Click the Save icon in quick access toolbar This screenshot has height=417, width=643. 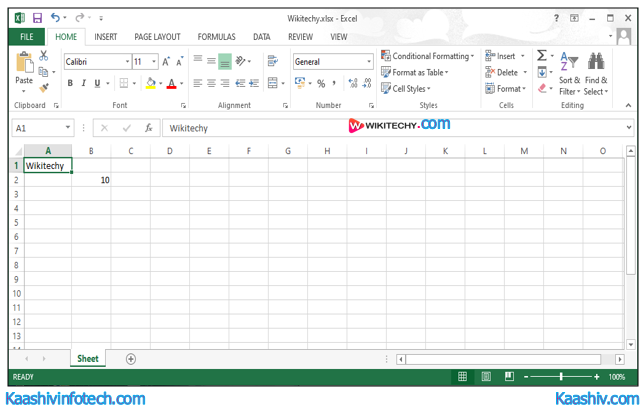click(37, 18)
